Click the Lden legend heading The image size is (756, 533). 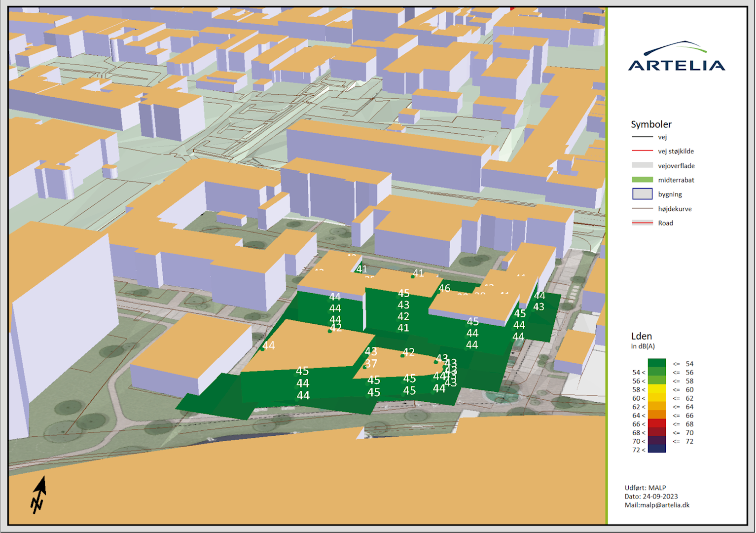click(641, 336)
